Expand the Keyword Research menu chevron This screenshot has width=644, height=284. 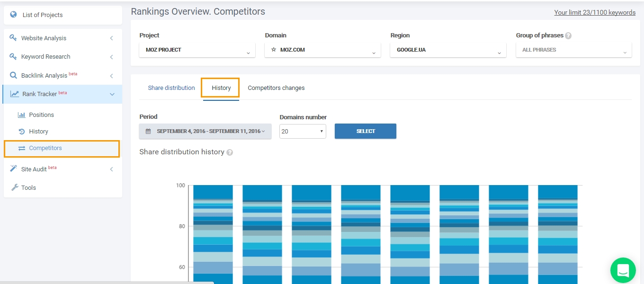[112, 57]
